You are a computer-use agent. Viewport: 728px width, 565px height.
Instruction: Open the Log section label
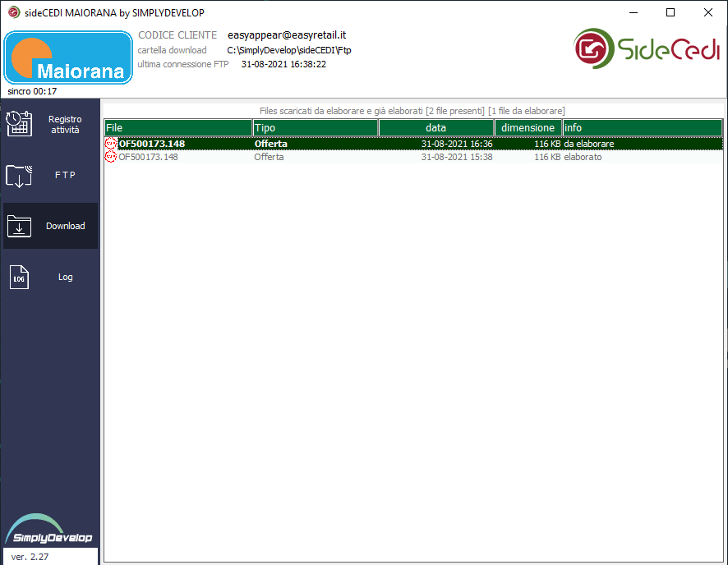tap(66, 278)
